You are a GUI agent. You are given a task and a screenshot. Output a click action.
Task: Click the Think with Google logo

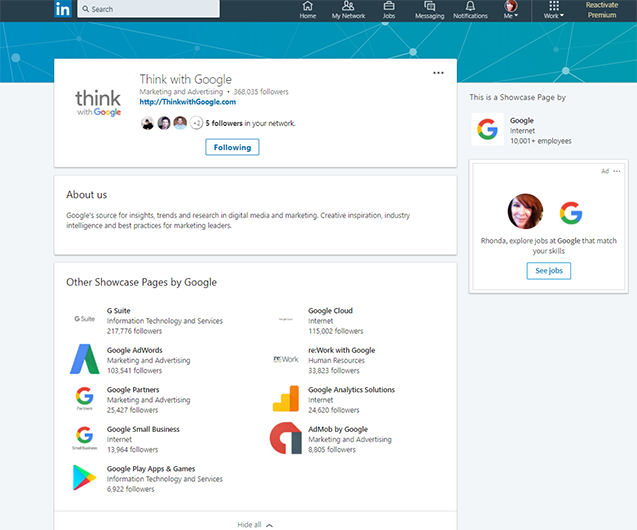point(98,102)
